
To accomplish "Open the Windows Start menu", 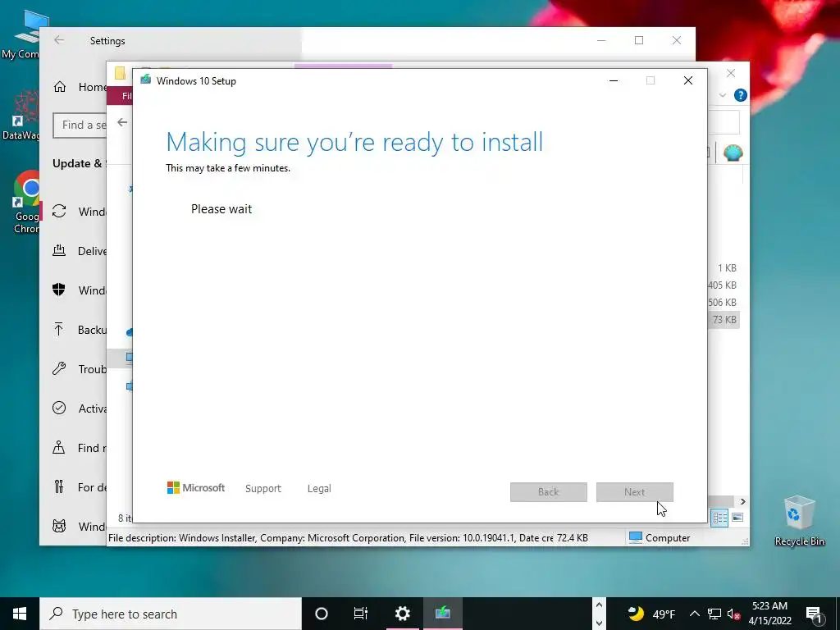I will [20, 614].
